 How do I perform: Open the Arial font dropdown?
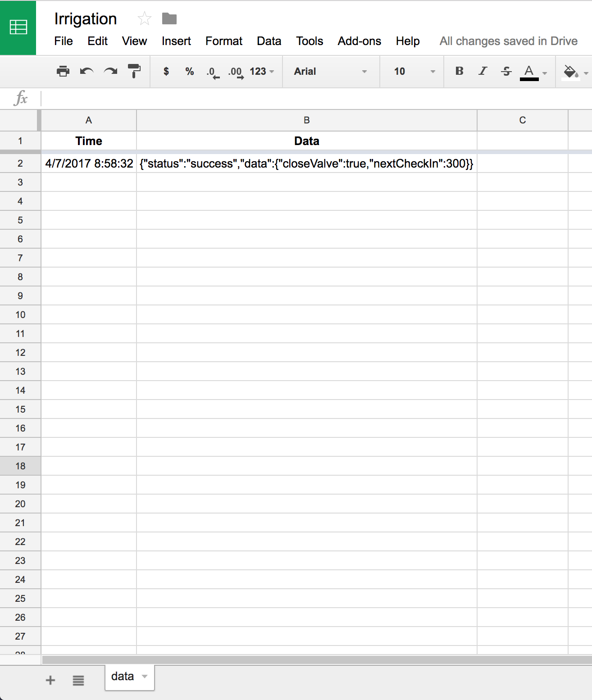[x=331, y=71]
